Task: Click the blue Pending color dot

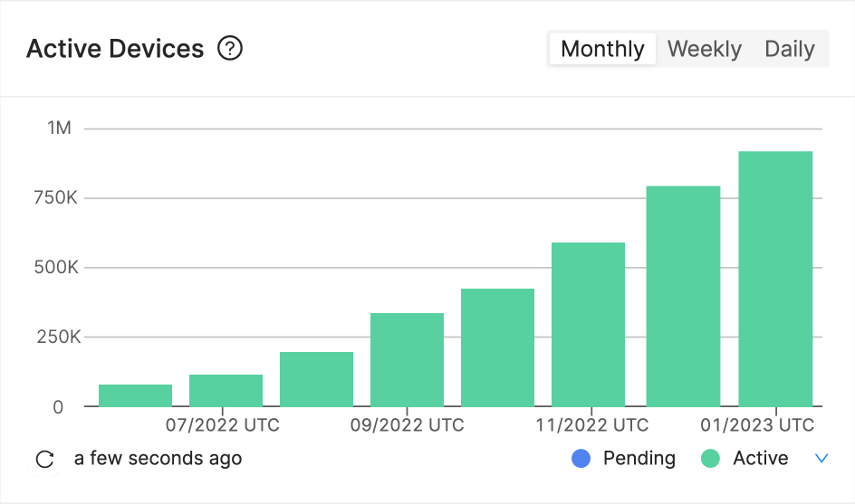Action: pyautogui.click(x=581, y=459)
